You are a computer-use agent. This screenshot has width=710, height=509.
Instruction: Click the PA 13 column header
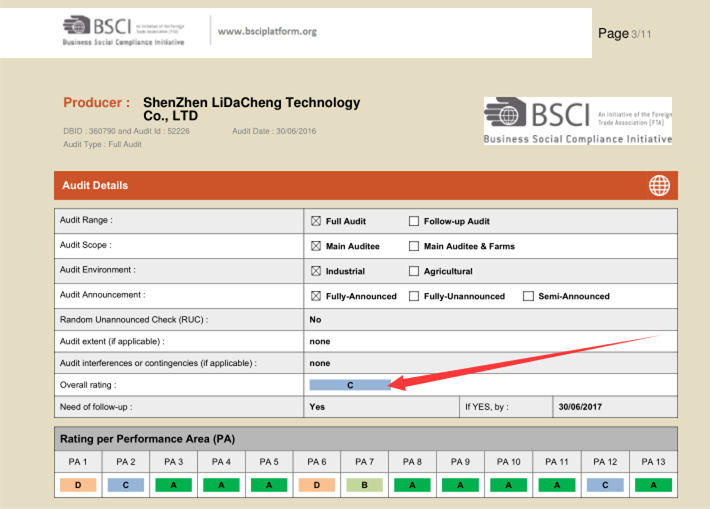tap(653, 461)
